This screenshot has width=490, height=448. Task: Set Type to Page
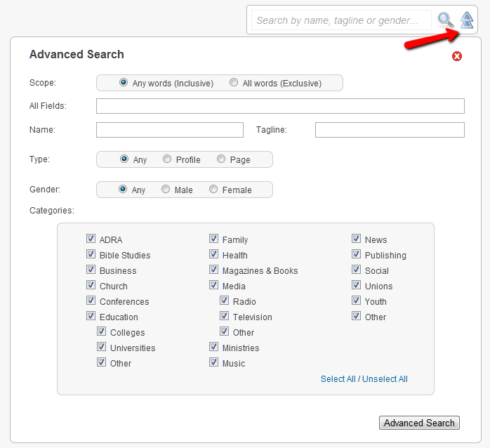(x=221, y=159)
